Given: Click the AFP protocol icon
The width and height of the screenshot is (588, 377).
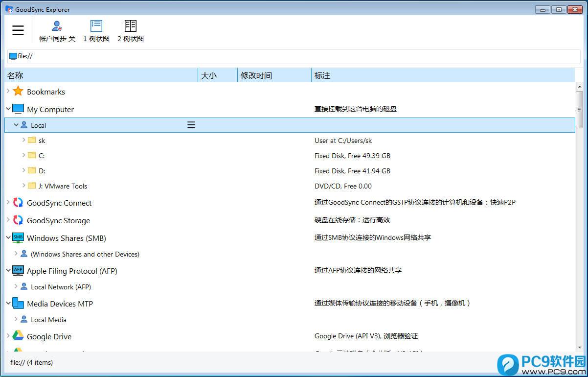Looking at the screenshot, I should coord(18,271).
